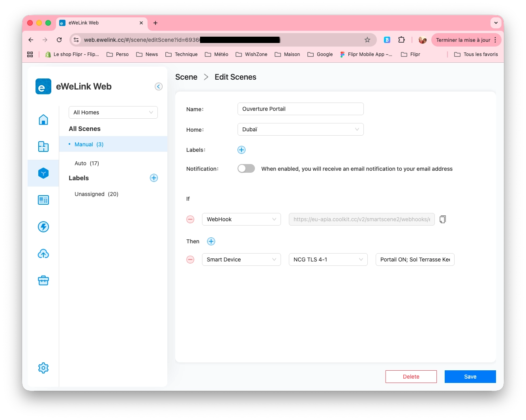Image resolution: width=526 pixels, height=420 pixels.
Task: Add a new Then action with plus icon
Action: tap(211, 241)
